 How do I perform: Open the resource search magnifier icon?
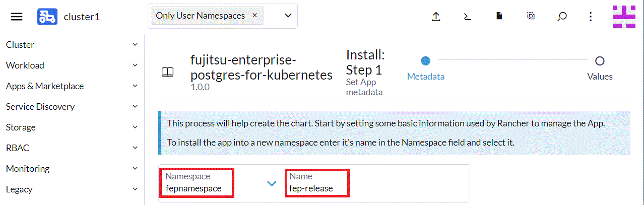pyautogui.click(x=562, y=16)
